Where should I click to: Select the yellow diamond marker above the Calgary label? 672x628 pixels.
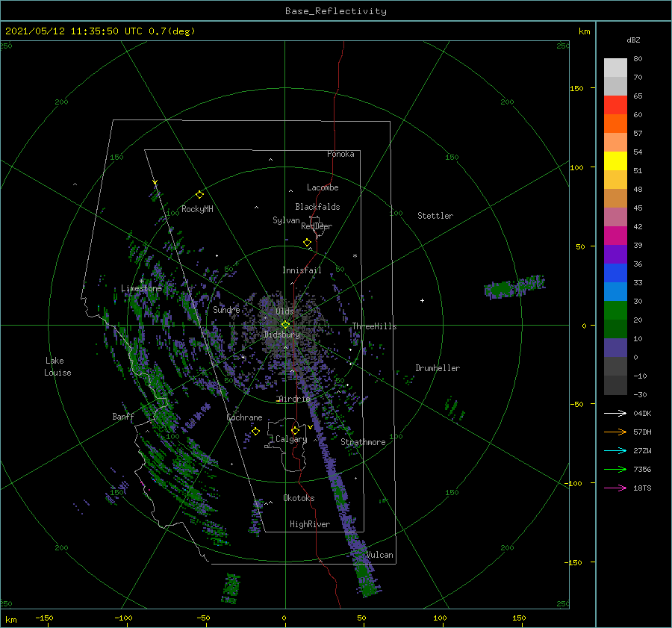[x=295, y=430]
